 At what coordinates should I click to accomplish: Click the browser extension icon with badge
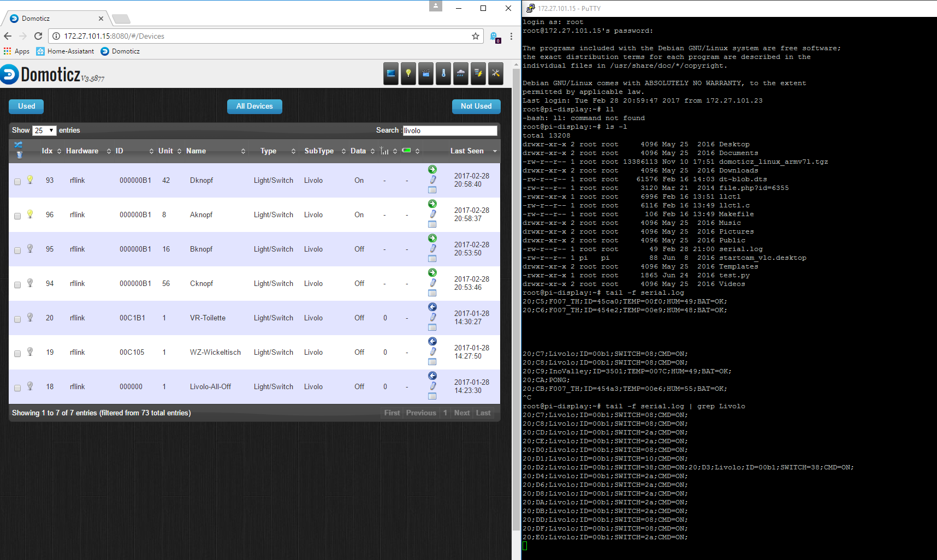click(495, 37)
